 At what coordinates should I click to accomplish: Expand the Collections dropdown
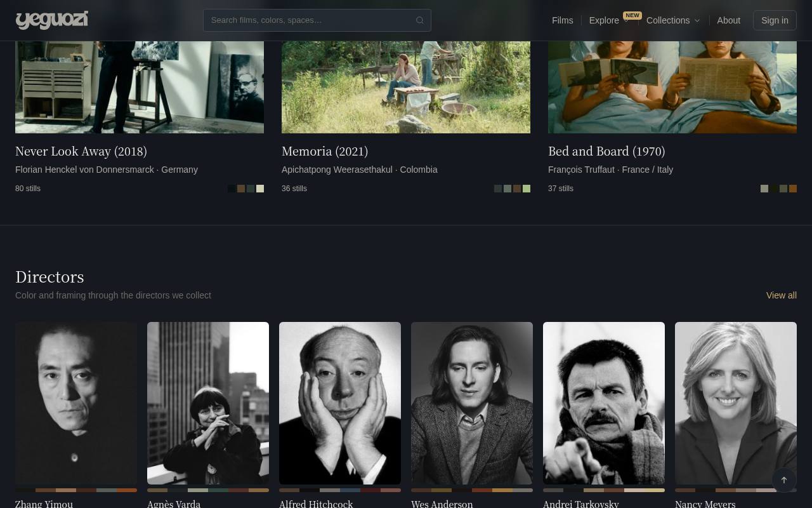pos(673,20)
